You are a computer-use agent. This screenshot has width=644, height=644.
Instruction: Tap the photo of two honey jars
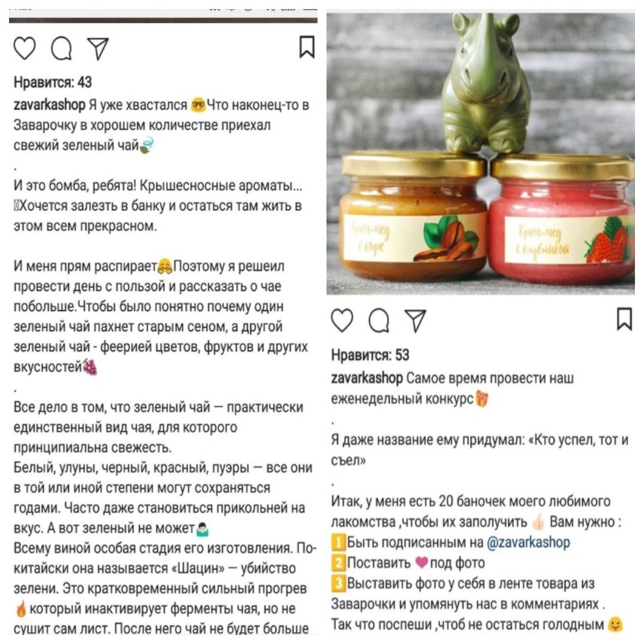click(480, 154)
